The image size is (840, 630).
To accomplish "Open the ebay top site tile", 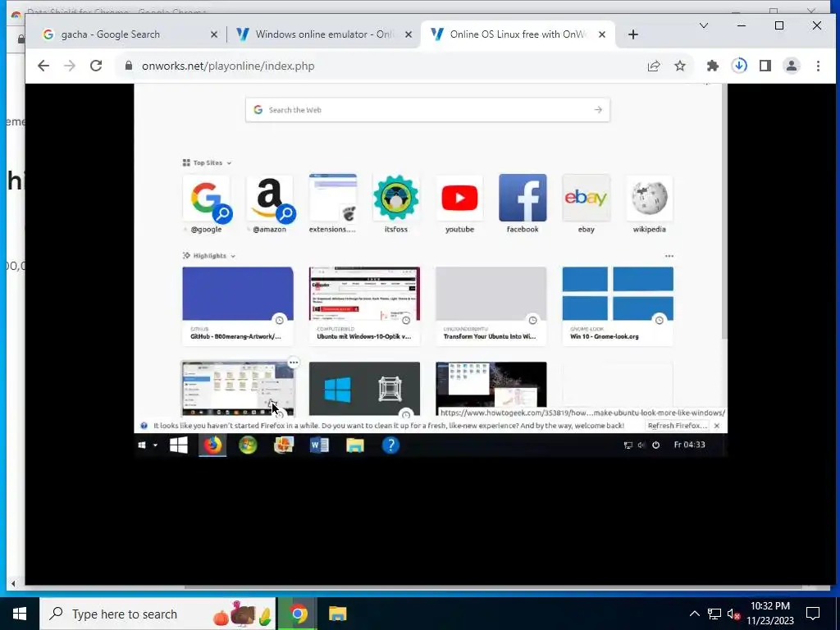I will click(586, 204).
